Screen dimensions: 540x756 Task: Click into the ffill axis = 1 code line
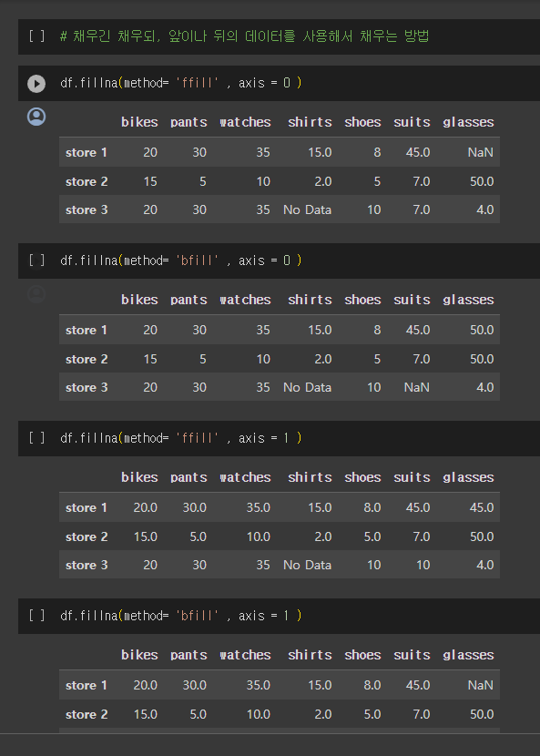click(x=181, y=438)
